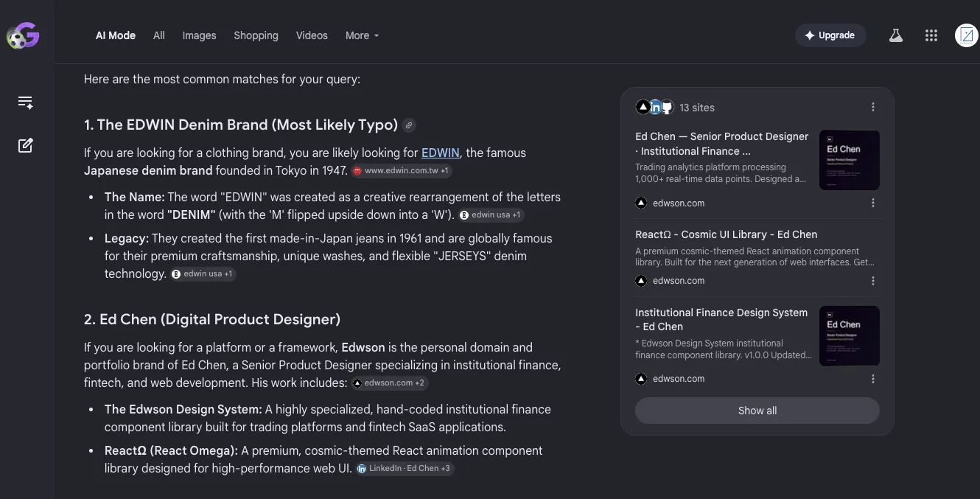The width and height of the screenshot is (980, 499).
Task: Click Show all sources button
Action: click(x=757, y=411)
